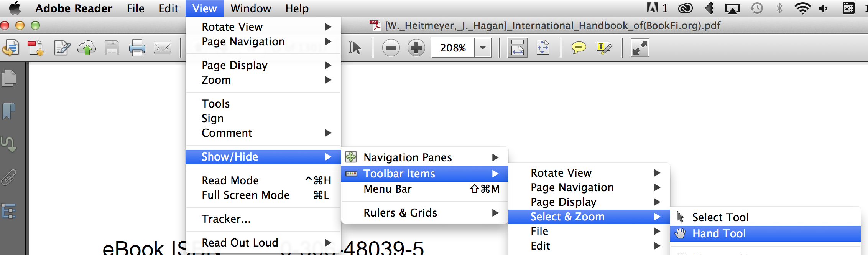The height and width of the screenshot is (255, 868).
Task: Click the Creative Cloud menu bar icon
Action: coord(685,8)
